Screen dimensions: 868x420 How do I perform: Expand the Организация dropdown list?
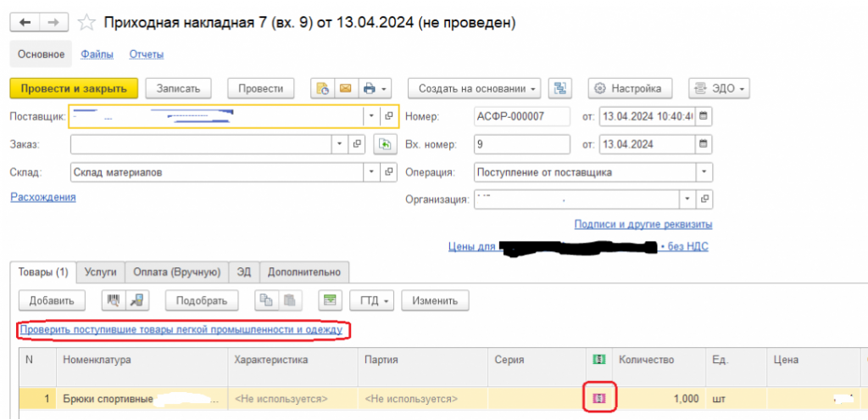click(x=687, y=199)
